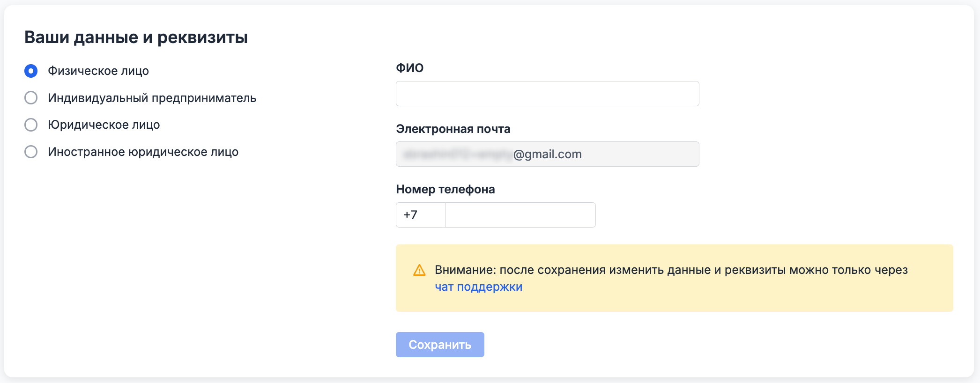This screenshot has width=980, height=383.
Task: Click the Иностранное юридическое лицо label text
Action: pos(143,152)
